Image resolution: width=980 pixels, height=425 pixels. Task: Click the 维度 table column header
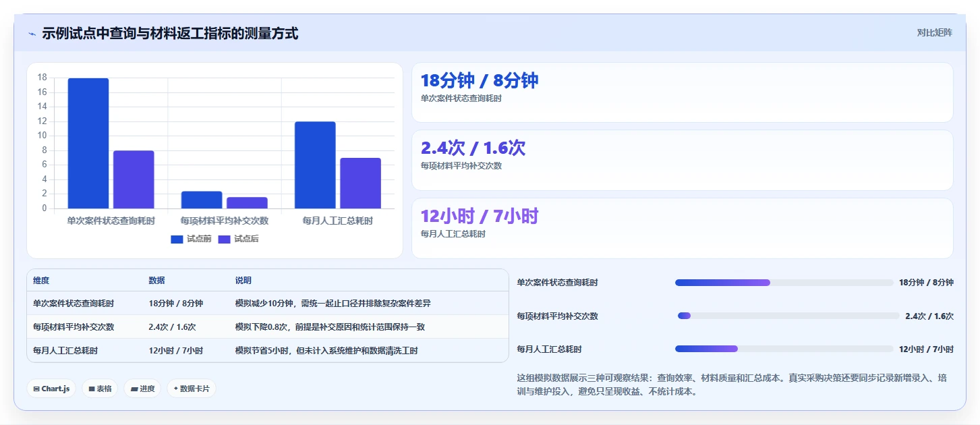click(41, 281)
